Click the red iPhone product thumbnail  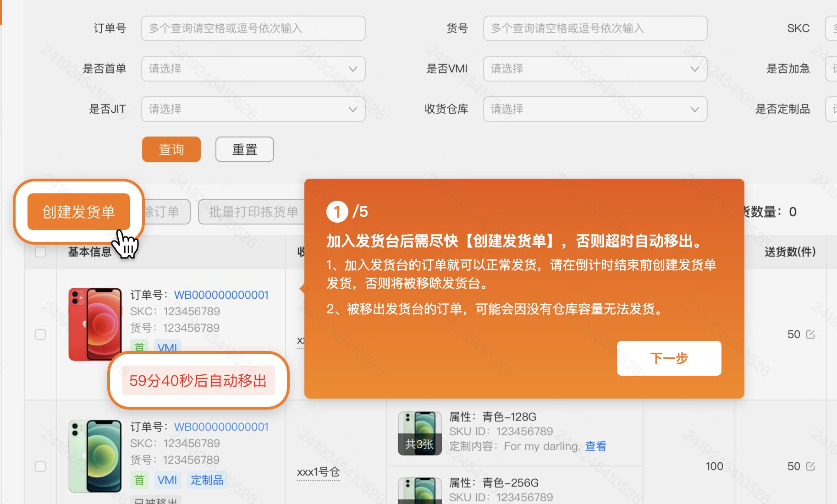coord(95,323)
